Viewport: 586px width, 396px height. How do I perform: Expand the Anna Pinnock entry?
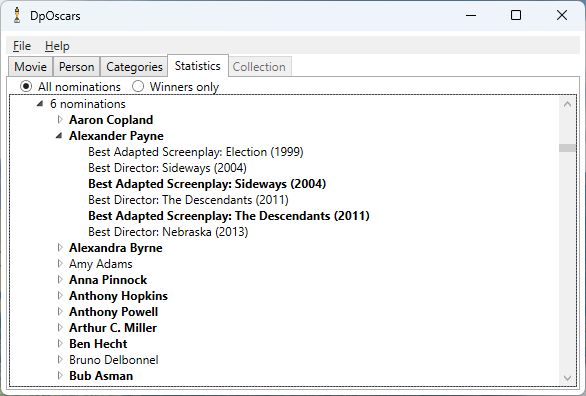coord(60,279)
